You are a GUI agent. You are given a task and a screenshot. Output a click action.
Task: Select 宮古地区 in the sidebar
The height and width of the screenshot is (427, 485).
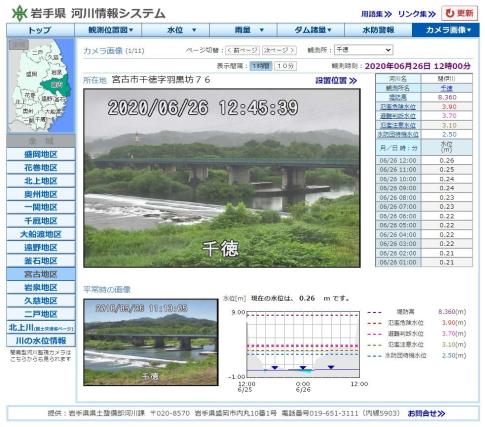coord(41,274)
